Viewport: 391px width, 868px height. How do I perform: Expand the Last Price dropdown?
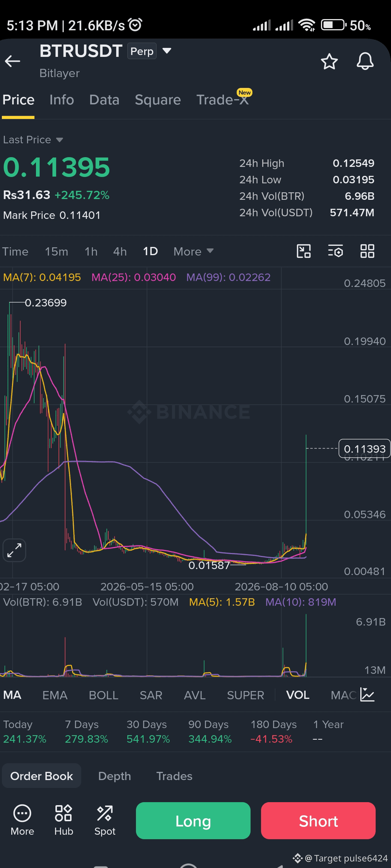pyautogui.click(x=33, y=140)
